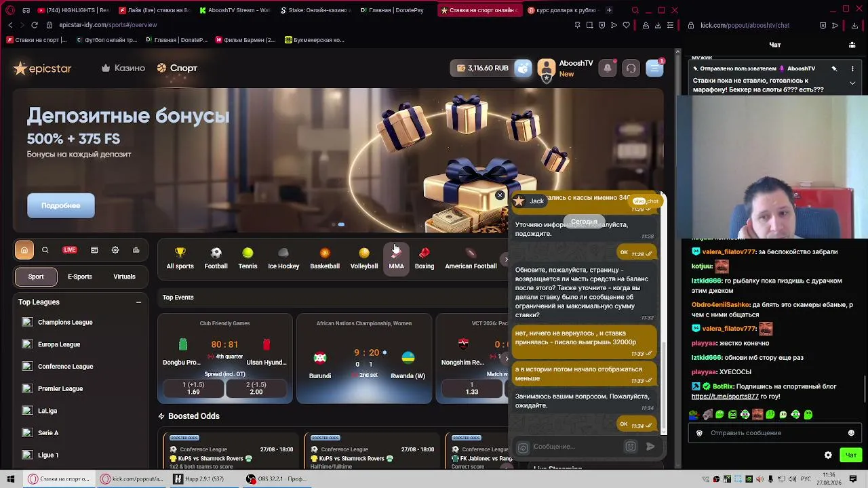Bet on Dongbu spread odds 1.69
The image size is (868, 488).
click(193, 388)
